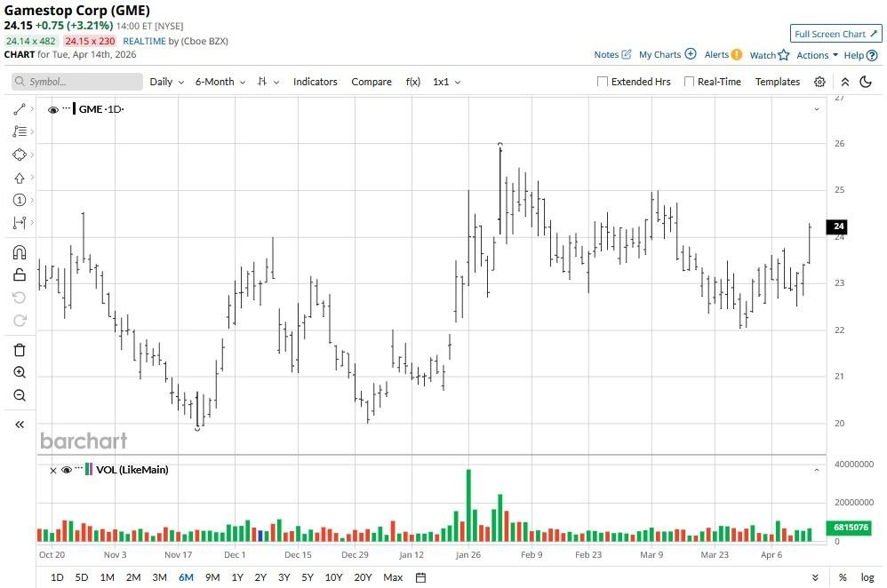The image size is (887, 588).
Task: Zoom in on the chart
Action: [19, 373]
